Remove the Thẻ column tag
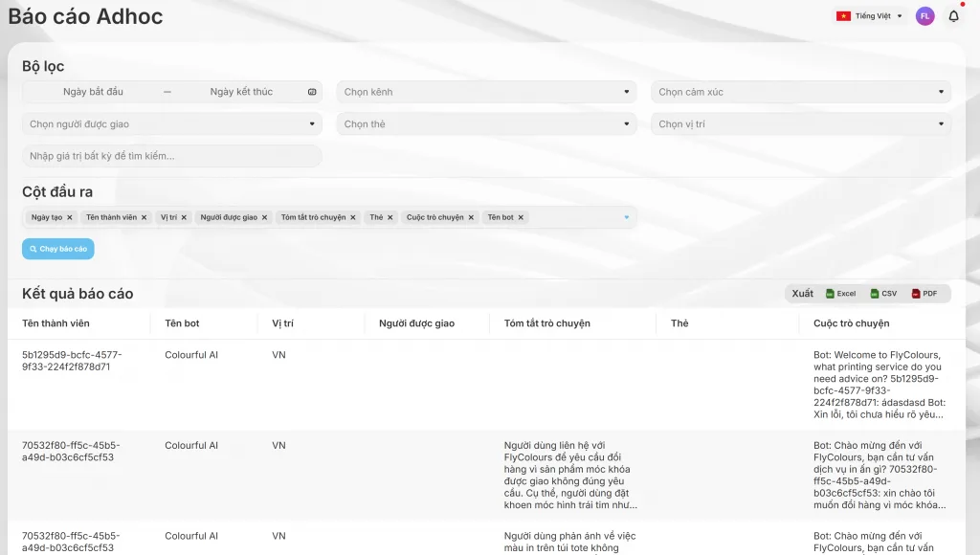980x555 pixels. pos(390,217)
